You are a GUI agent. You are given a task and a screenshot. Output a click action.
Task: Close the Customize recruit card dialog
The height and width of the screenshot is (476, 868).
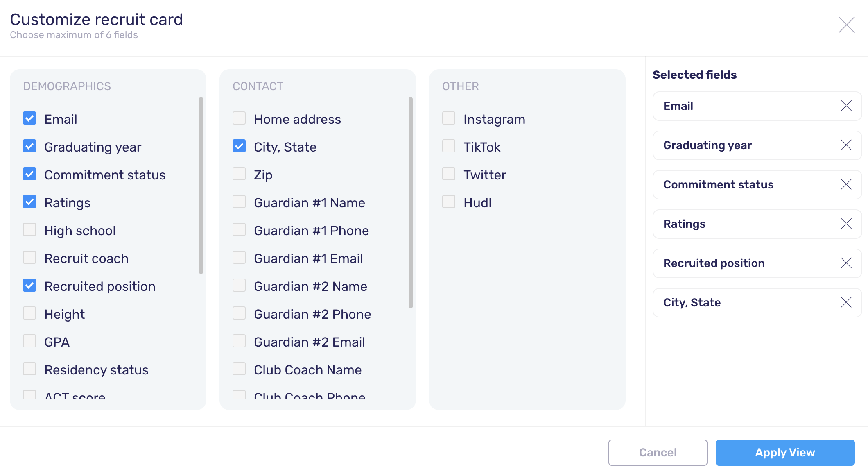(846, 25)
